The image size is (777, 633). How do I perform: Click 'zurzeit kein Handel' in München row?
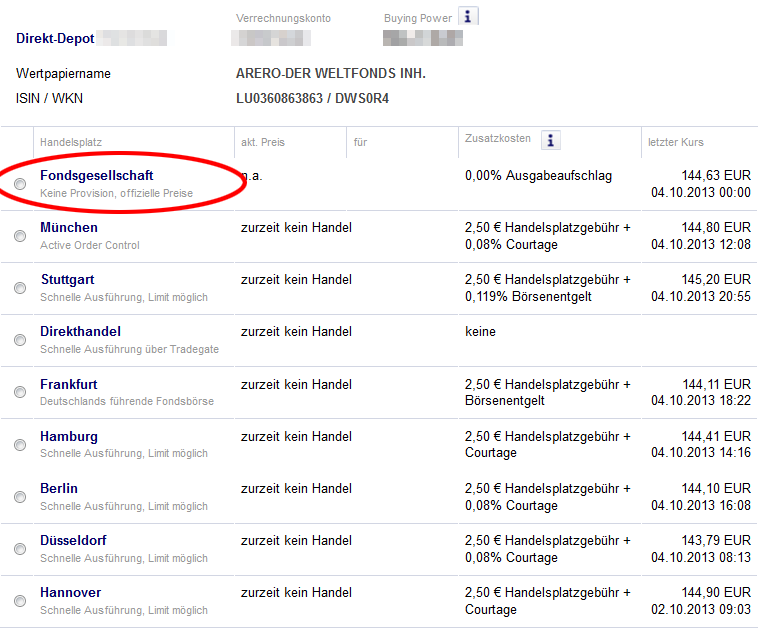(x=296, y=228)
